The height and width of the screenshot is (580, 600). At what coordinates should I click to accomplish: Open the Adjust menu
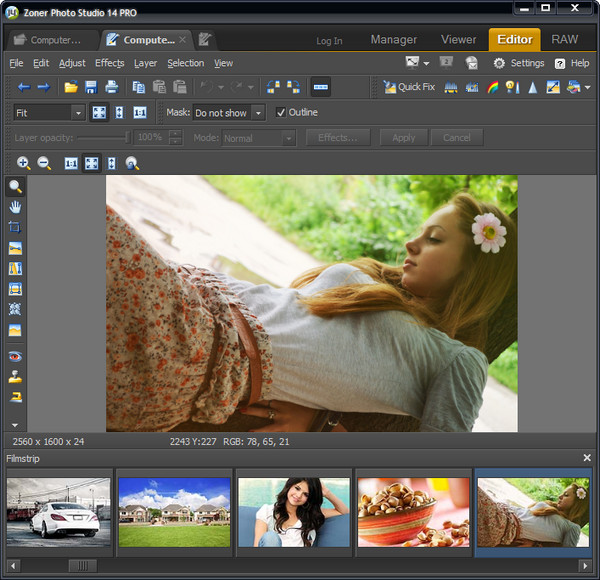click(x=72, y=63)
